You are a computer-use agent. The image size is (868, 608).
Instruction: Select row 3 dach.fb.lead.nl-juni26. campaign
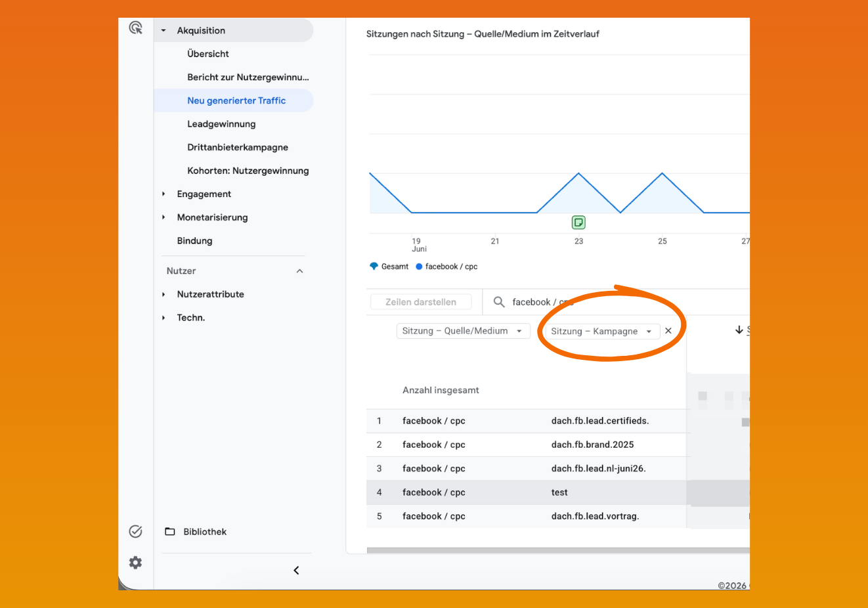(599, 469)
